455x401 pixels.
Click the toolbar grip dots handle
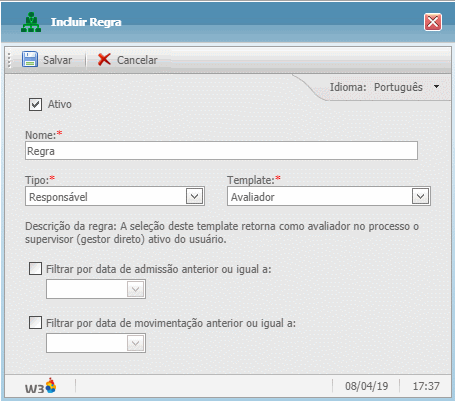tap(9, 60)
